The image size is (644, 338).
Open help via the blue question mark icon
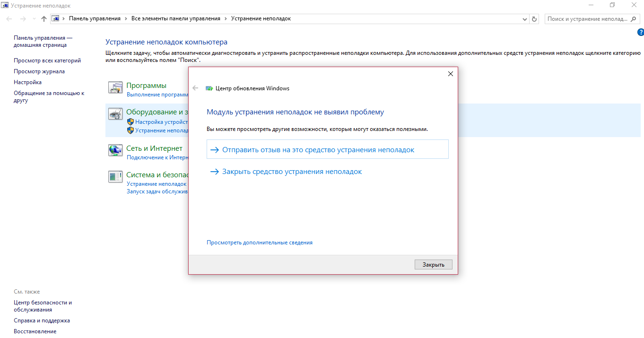click(x=640, y=32)
